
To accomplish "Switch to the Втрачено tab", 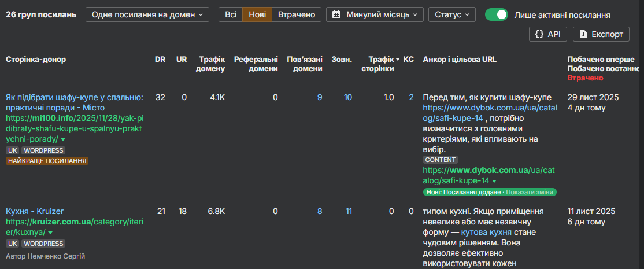I will click(296, 14).
